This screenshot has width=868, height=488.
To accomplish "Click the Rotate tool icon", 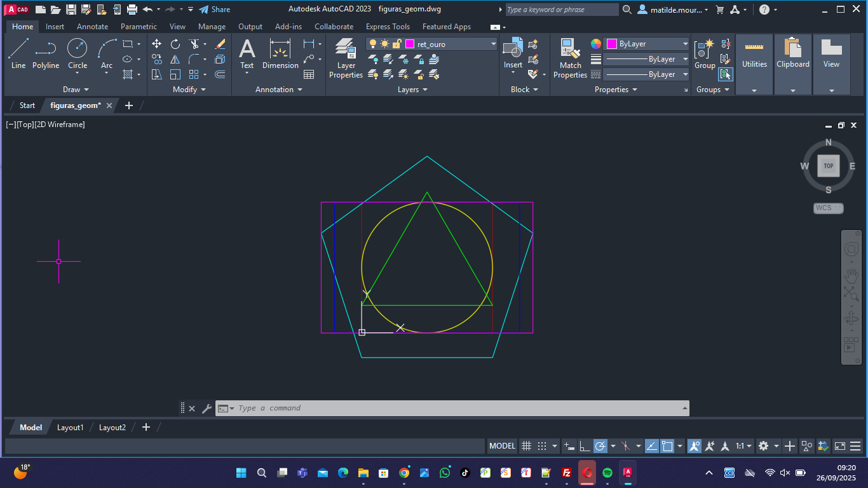I will 175,44.
